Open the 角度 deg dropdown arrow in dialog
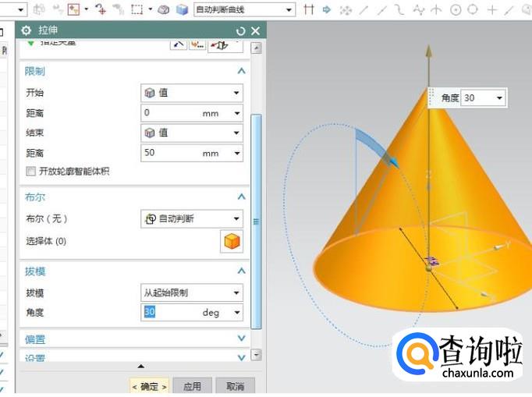The height and width of the screenshot is (397, 532). tap(237, 312)
